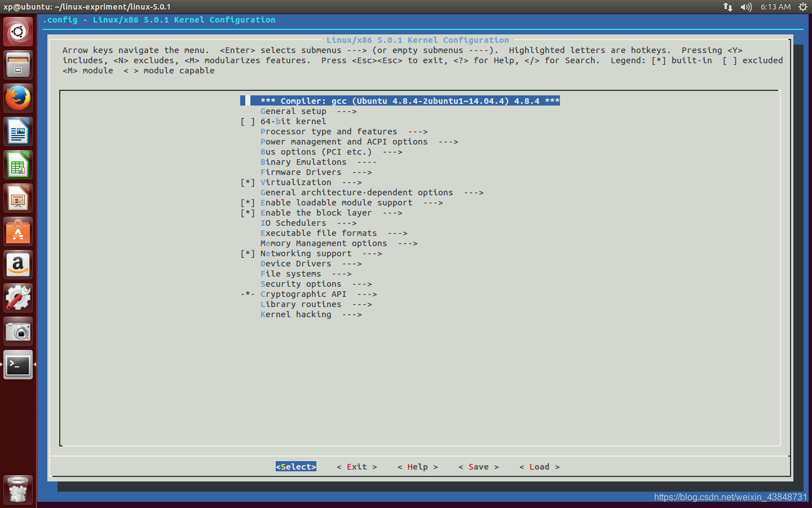Expand Device Drivers submenu arrow

(x=352, y=264)
